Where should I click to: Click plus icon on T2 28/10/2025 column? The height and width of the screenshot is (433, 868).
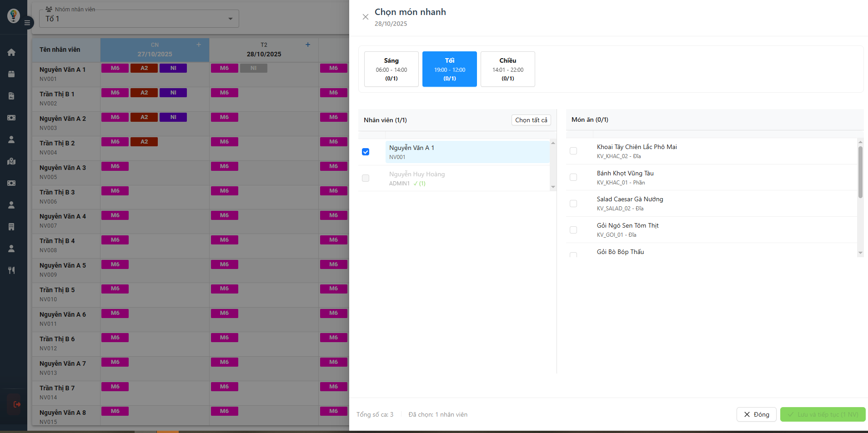308,45
